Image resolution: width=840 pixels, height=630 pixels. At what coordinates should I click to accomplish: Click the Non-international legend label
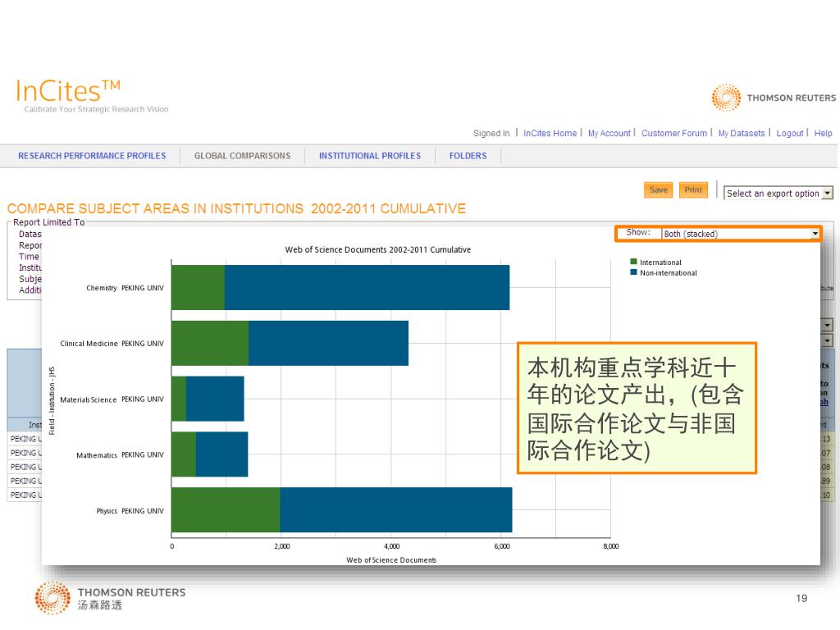pyautogui.click(x=668, y=273)
